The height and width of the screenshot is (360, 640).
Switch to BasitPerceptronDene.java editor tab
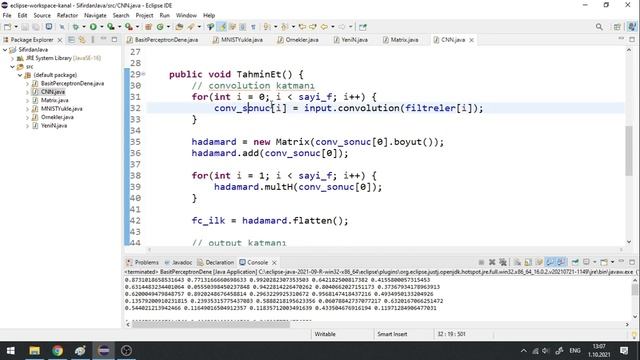pos(162,40)
